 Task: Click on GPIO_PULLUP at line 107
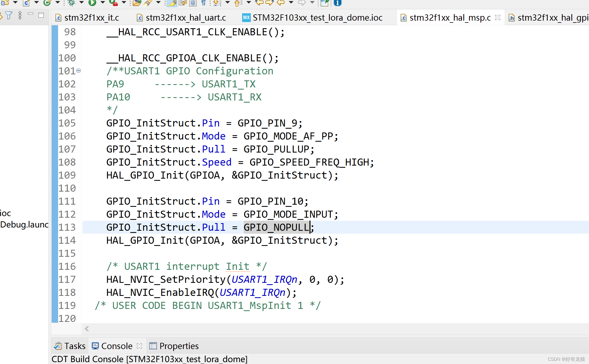pyautogui.click(x=276, y=149)
